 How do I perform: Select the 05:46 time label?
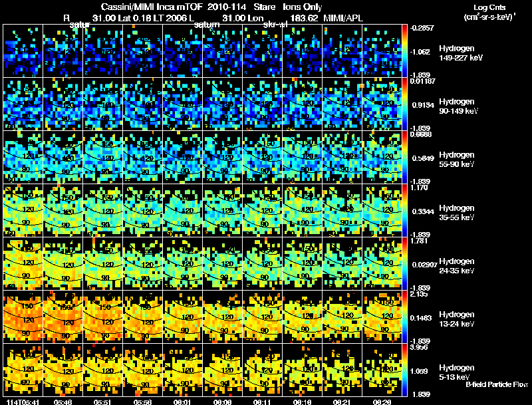click(x=63, y=402)
